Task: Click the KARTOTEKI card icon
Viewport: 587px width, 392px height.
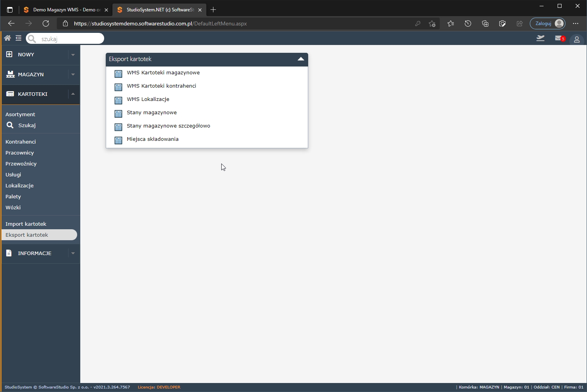Action: pyautogui.click(x=10, y=94)
